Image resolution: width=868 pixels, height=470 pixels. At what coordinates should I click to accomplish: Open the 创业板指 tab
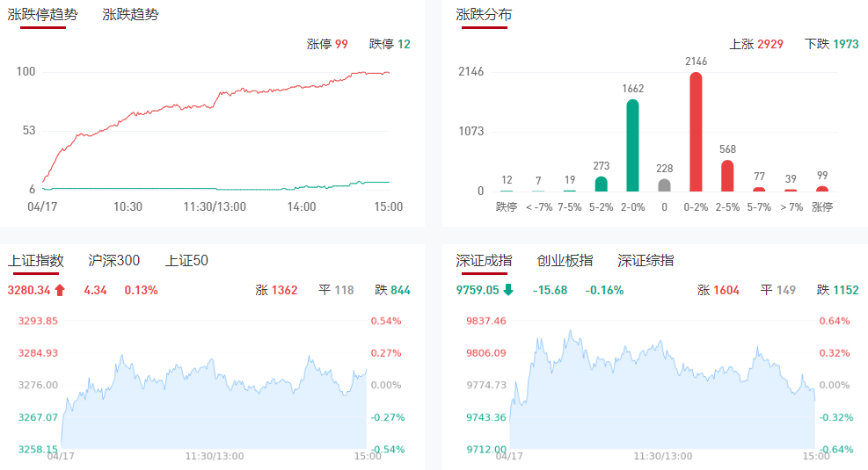[565, 260]
